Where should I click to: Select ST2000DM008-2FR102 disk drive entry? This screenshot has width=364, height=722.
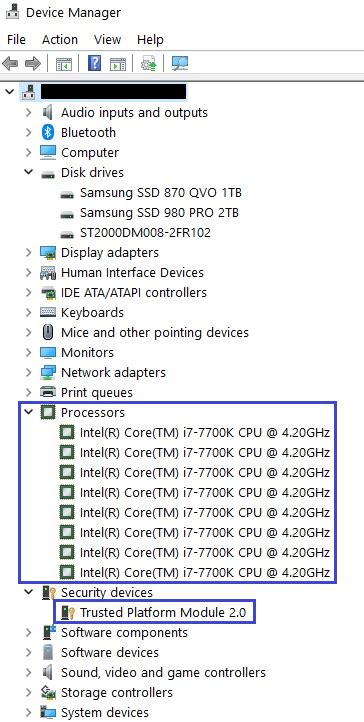click(x=145, y=233)
